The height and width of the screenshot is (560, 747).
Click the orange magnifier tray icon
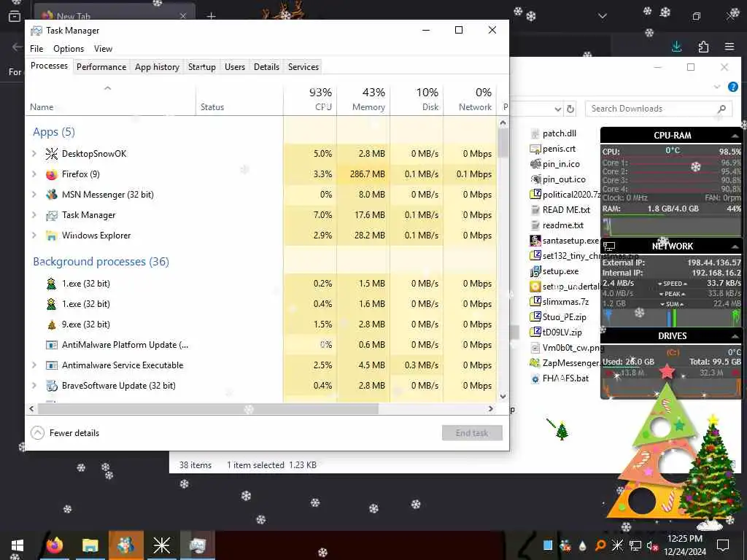coord(600,545)
